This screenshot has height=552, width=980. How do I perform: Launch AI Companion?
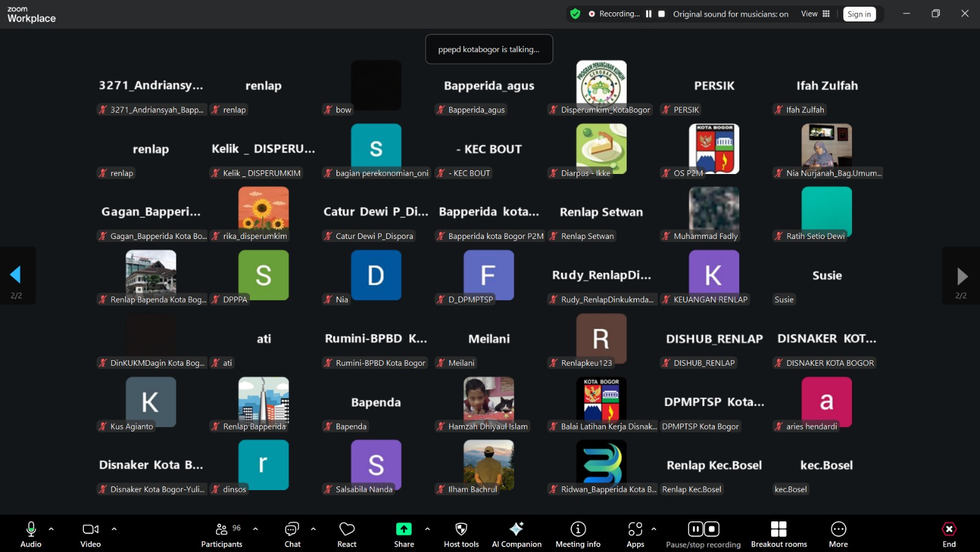(516, 534)
